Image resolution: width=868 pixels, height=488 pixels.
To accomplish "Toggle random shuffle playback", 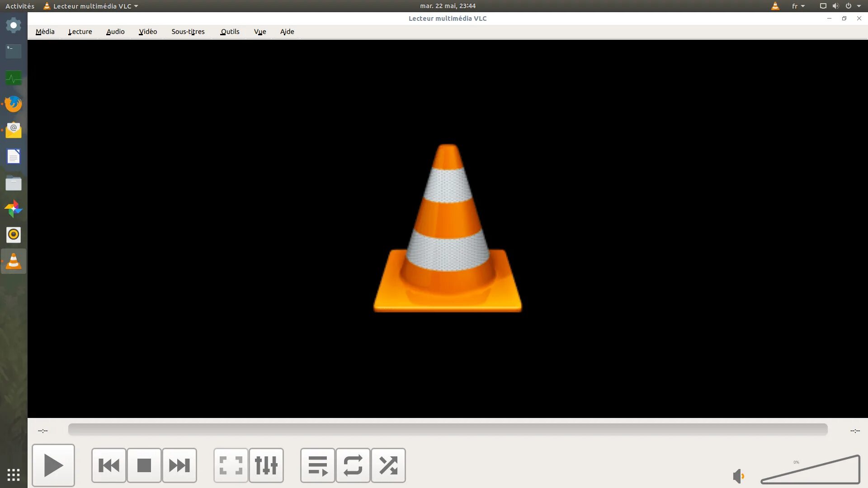I will click(x=388, y=465).
